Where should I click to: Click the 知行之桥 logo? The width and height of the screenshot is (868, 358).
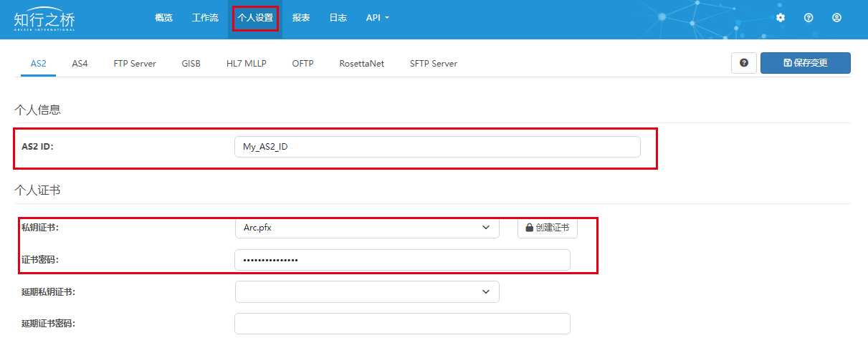[44, 19]
